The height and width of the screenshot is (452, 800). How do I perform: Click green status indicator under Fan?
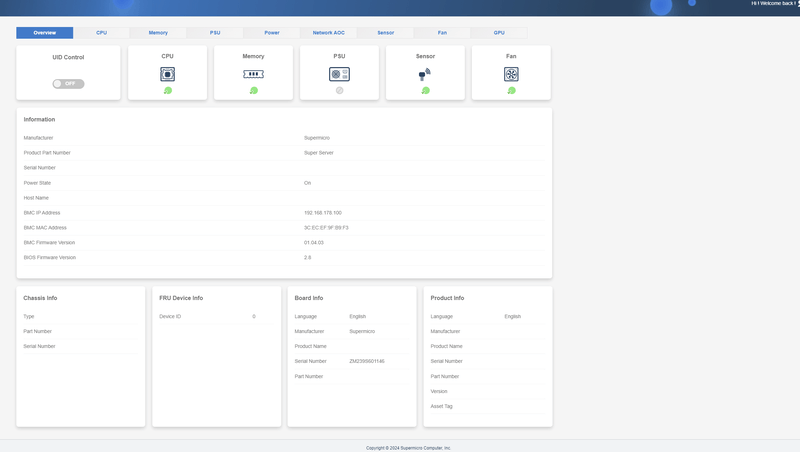point(511,90)
